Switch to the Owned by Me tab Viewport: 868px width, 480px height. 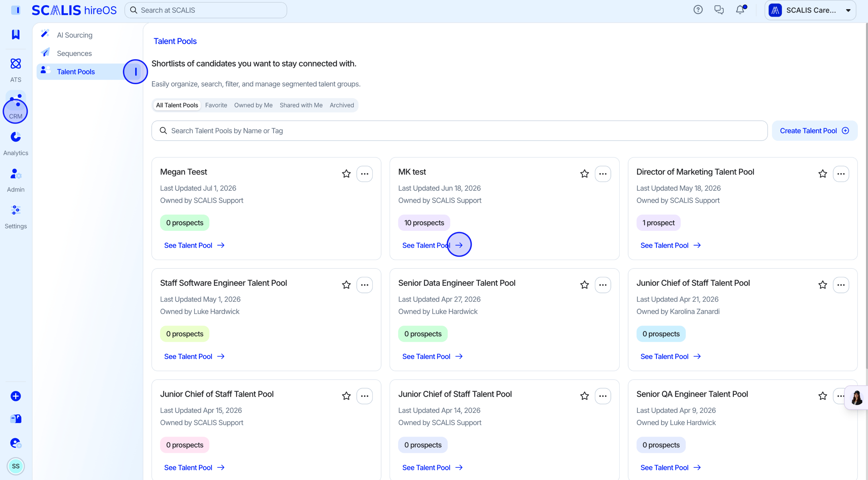click(x=253, y=105)
